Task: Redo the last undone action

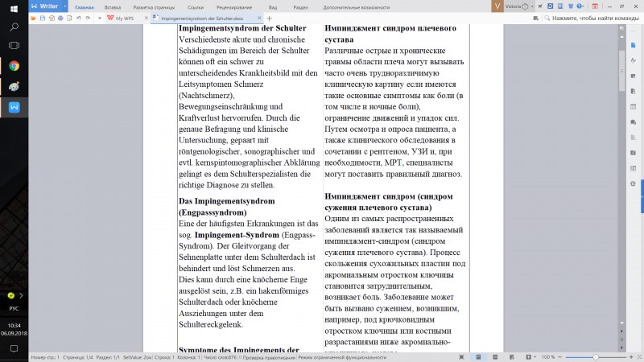Action: pyautogui.click(x=88, y=18)
